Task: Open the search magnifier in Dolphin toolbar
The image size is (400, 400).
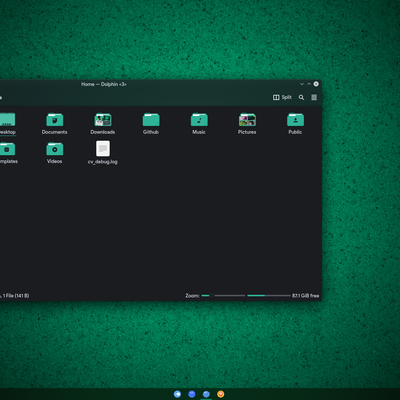Action: tap(301, 97)
